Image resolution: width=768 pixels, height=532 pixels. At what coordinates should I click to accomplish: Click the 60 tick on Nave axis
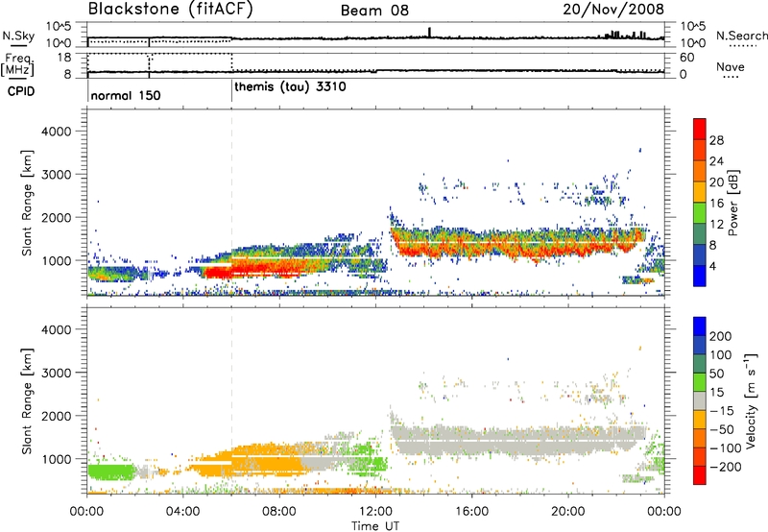pyautogui.click(x=687, y=58)
